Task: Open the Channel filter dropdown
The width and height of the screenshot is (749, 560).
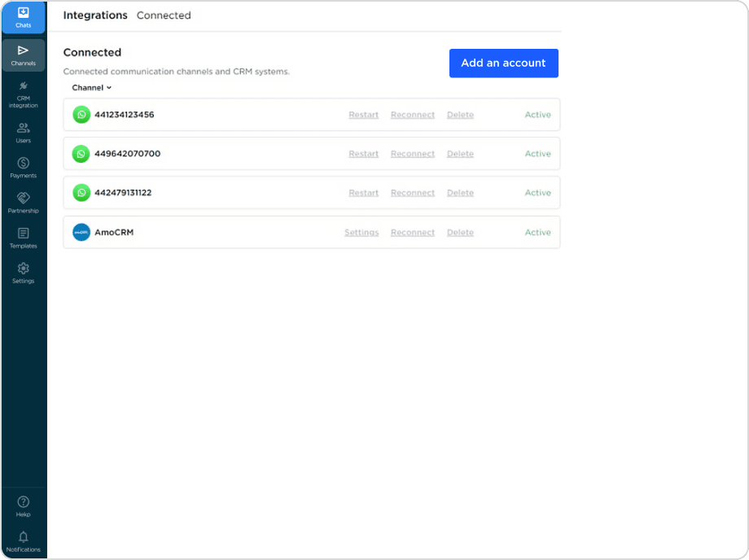Action: point(90,87)
